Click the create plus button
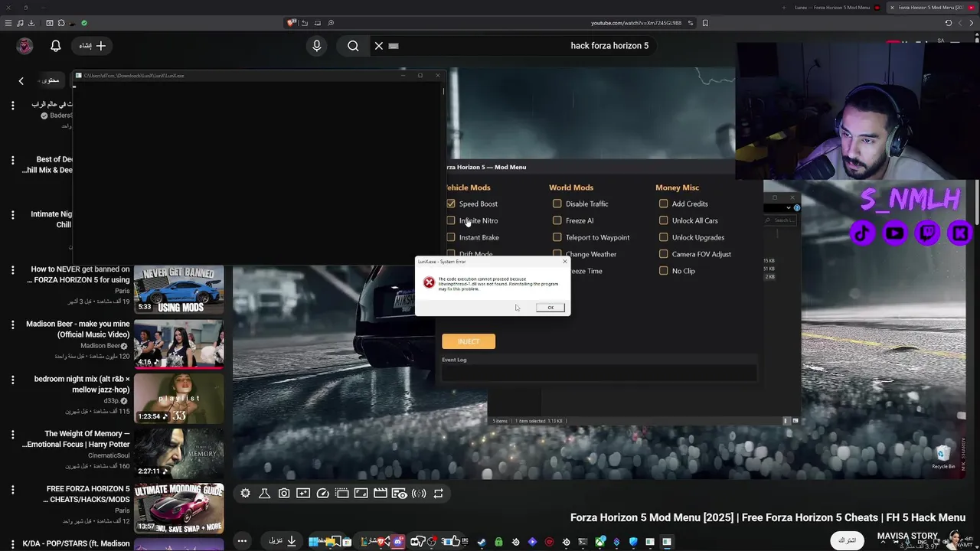 (93, 46)
